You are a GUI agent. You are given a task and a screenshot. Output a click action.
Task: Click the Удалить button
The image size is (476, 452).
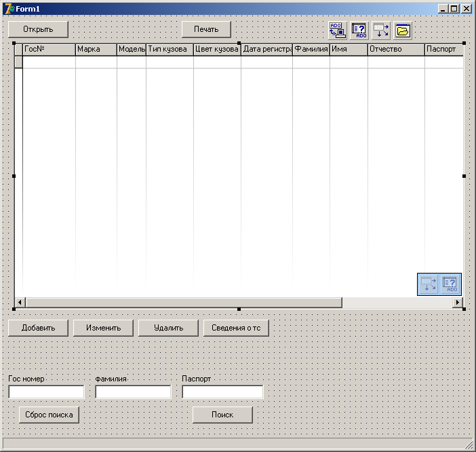(168, 328)
